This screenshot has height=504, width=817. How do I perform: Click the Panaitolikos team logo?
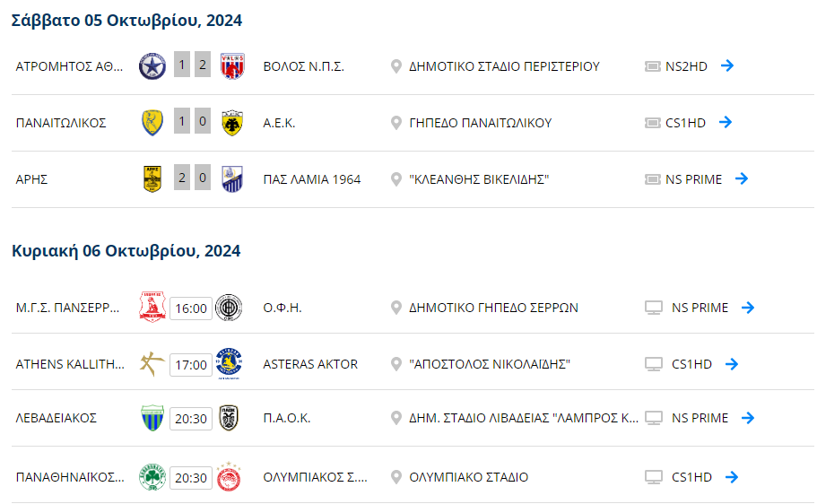click(x=152, y=123)
